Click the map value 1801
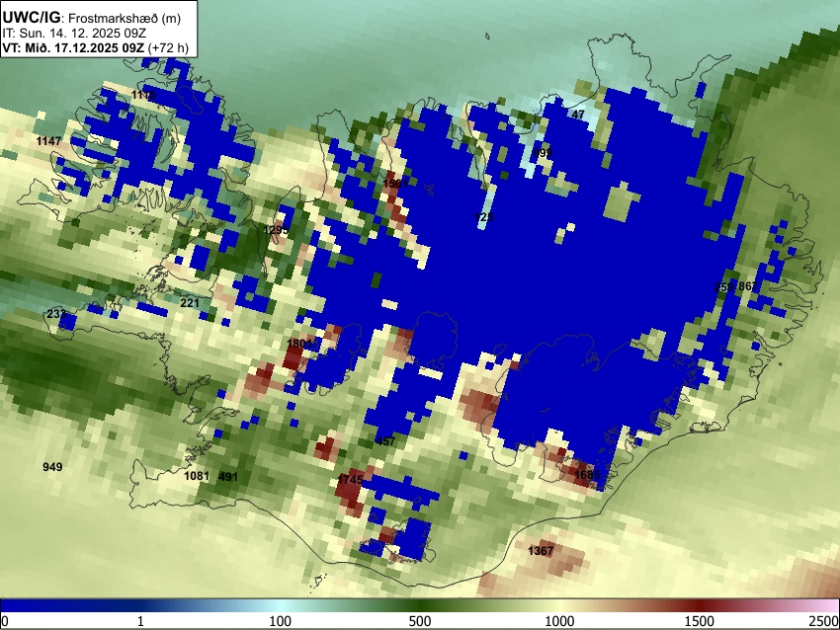The width and height of the screenshot is (840, 630). coord(299,344)
